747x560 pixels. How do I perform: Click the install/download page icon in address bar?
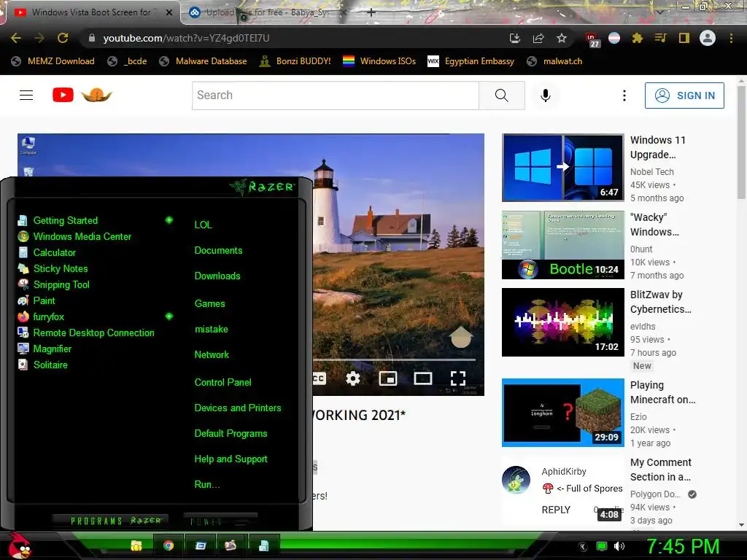coord(515,38)
